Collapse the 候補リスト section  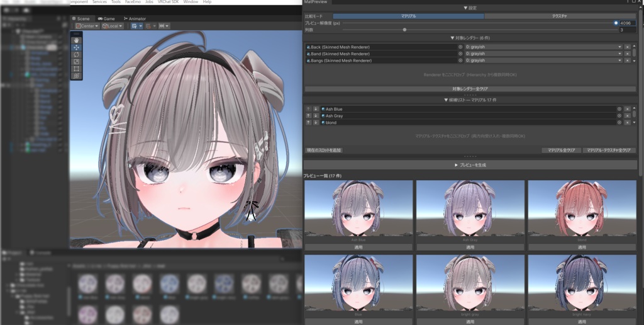(x=470, y=100)
